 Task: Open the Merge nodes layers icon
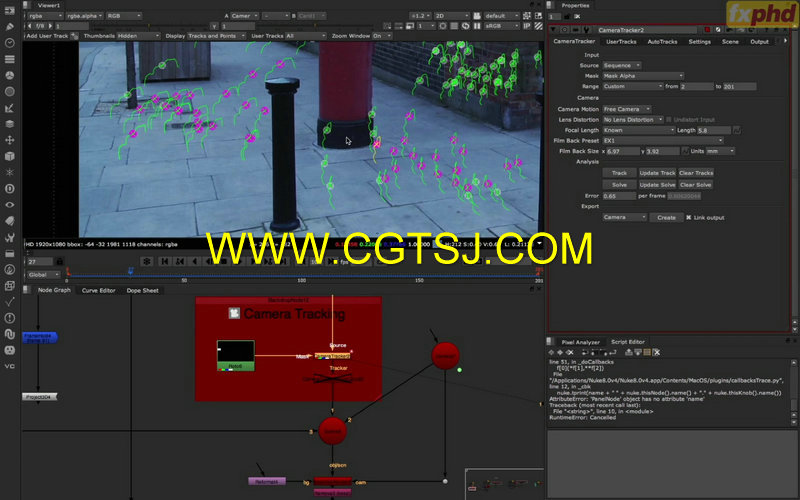click(9, 124)
